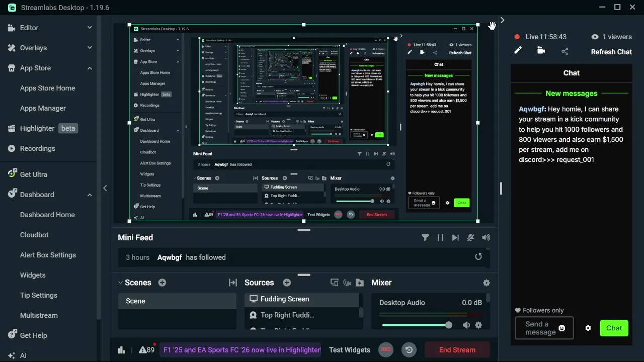Image resolution: width=644 pixels, height=362 pixels.
Task: Toggle Mini Feed alert volume speaker
Action: tap(486, 238)
